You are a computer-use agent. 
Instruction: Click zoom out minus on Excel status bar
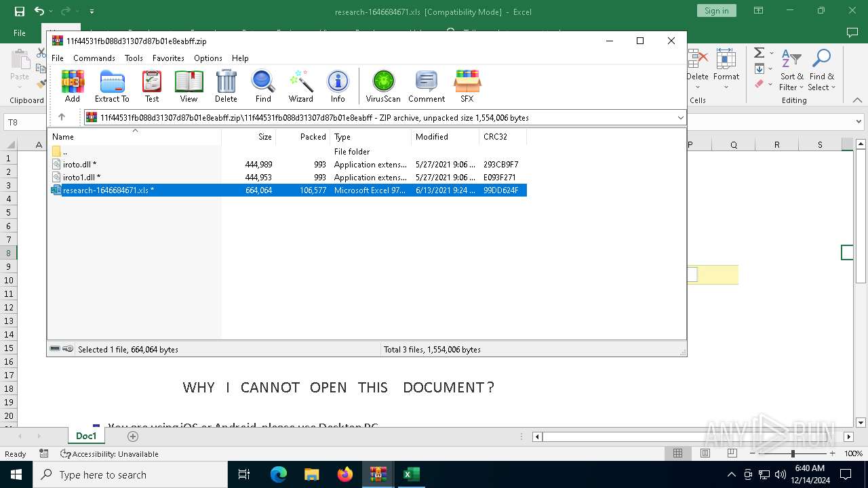click(x=753, y=453)
